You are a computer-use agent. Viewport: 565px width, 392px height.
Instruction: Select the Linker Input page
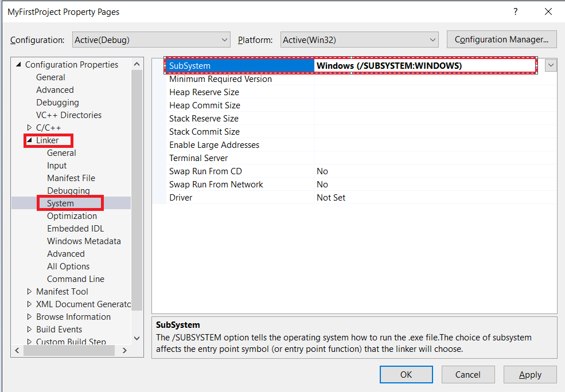point(57,166)
